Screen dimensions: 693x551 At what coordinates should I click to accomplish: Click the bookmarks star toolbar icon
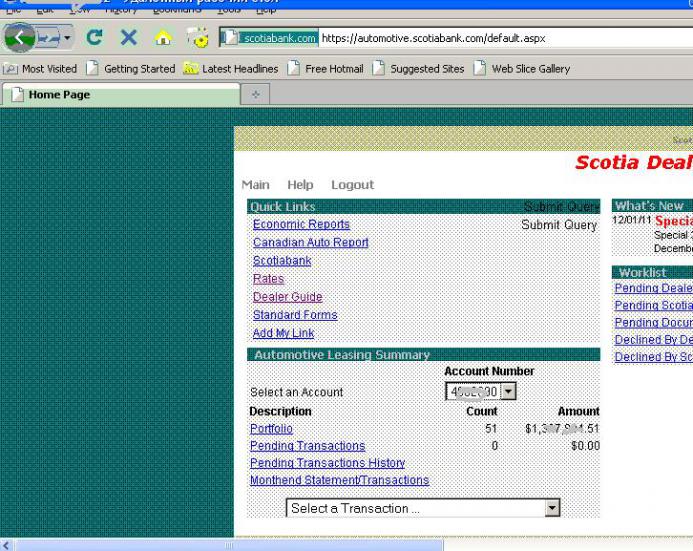tap(198, 38)
